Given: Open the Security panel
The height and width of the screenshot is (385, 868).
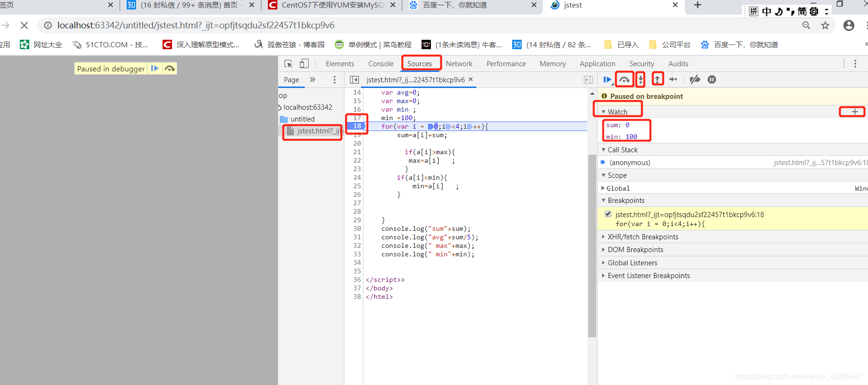Looking at the screenshot, I should coord(642,63).
